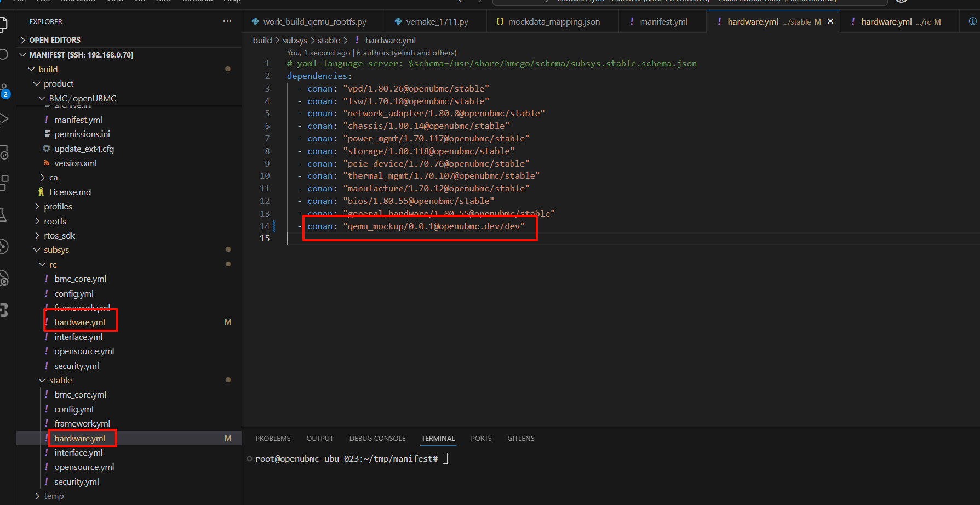Open the Search view in activity bar
The width and height of the screenshot is (980, 505).
click(x=3, y=54)
